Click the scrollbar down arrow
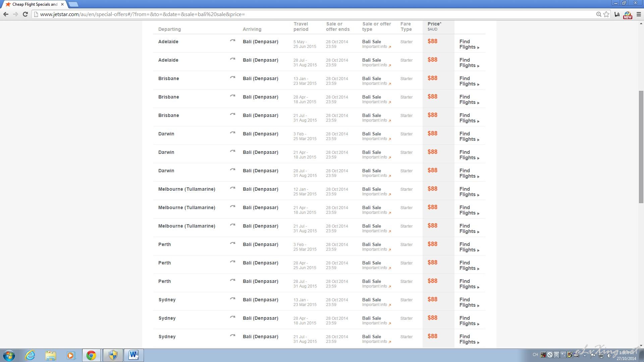Viewport: 644px width, 362px height. [641, 346]
